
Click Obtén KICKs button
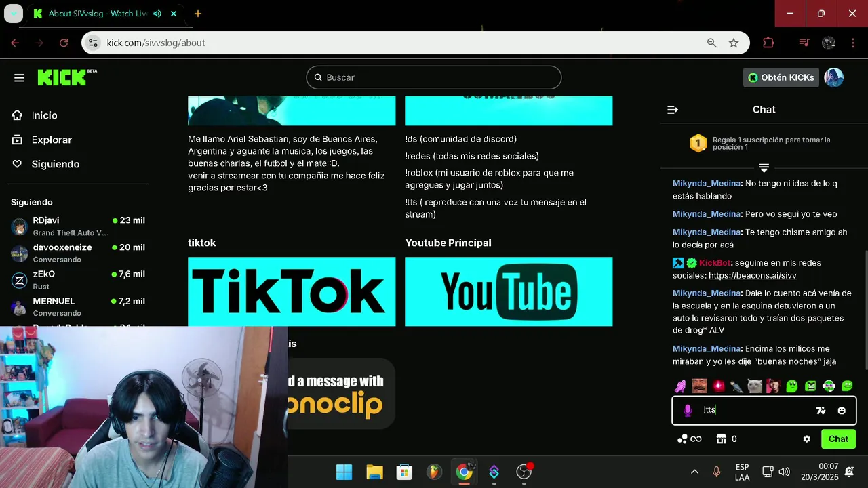coord(781,77)
